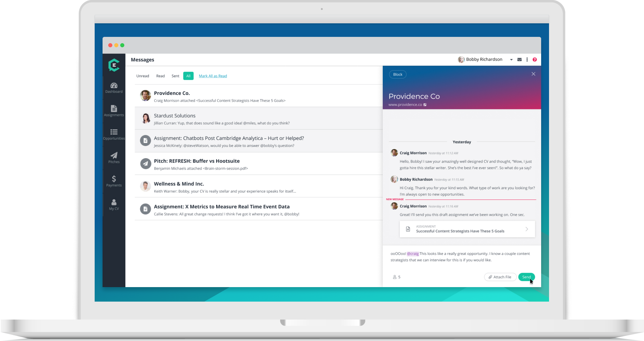The width and height of the screenshot is (644, 341).
Task: Click Mark All as Read button
Action: [x=213, y=76]
